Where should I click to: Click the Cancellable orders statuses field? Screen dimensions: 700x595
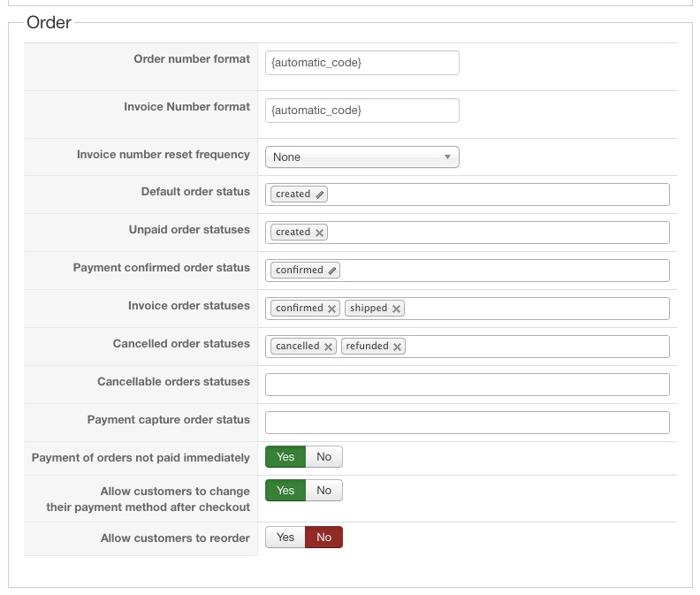467,385
